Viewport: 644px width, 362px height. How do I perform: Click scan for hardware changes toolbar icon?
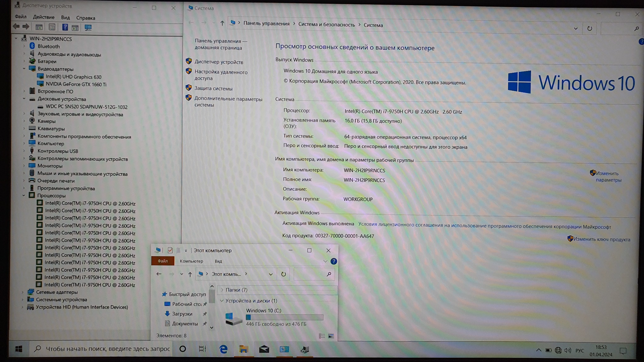coord(88,28)
